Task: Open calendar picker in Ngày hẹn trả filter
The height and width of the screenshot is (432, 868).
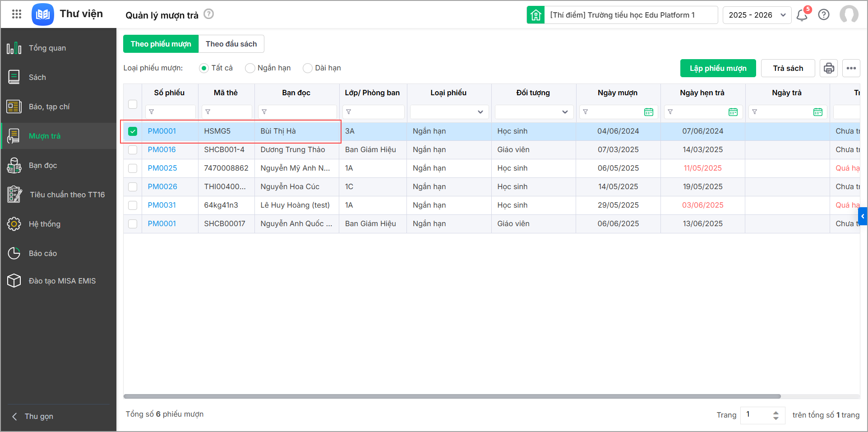Action: 733,112
